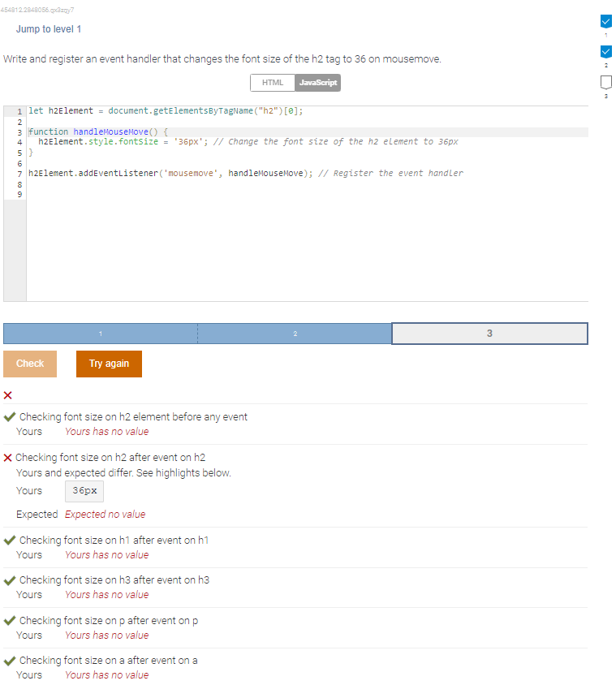Image resolution: width=616 pixels, height=685 pixels.
Task: Click the empty editor area below the code
Action: (307, 249)
